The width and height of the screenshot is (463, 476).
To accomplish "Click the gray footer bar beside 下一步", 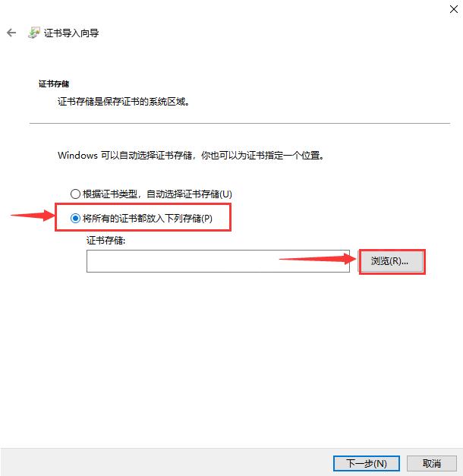I will tap(166, 462).
